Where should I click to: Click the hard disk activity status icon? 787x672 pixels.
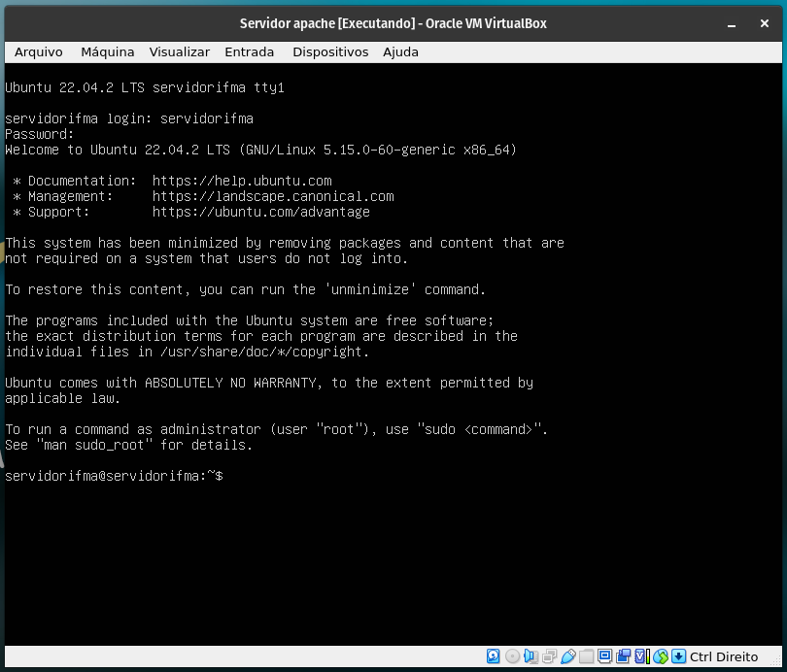coord(493,656)
